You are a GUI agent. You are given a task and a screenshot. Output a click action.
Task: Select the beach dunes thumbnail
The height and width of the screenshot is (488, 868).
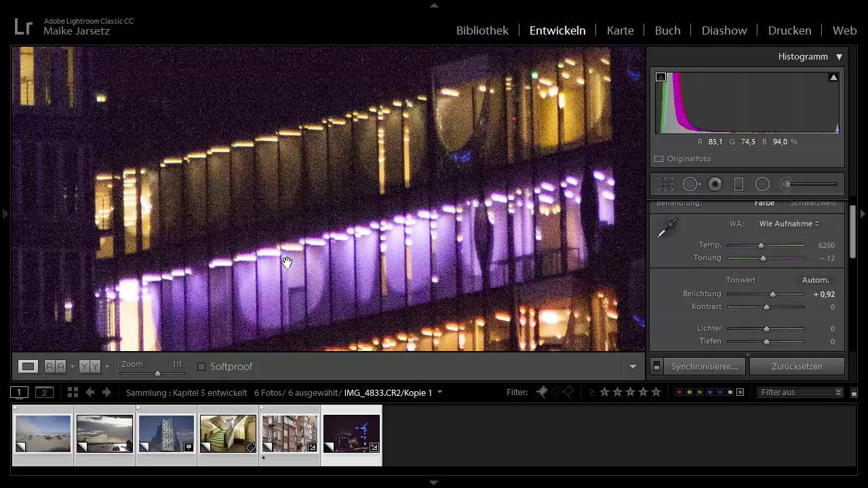[43, 434]
